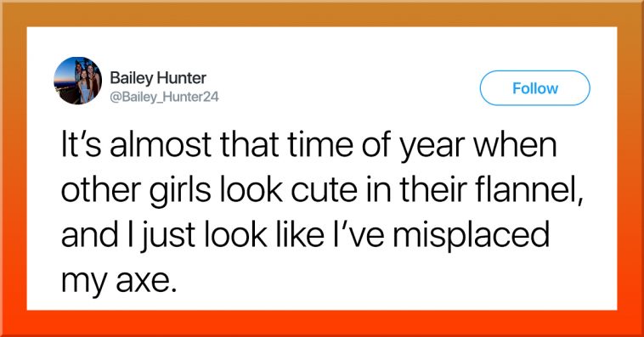This screenshot has height=337, width=644.
Task: Open Bailey Hunter's profile picture
Action: point(77,81)
